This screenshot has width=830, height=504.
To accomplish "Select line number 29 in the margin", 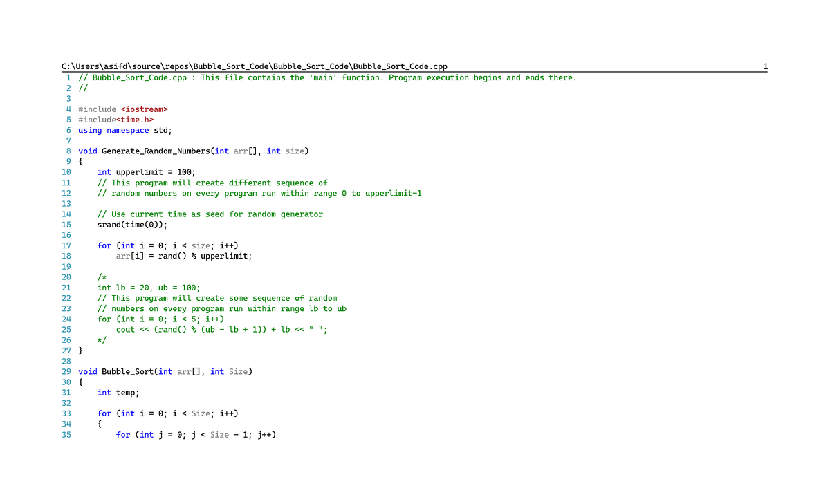I will click(66, 371).
